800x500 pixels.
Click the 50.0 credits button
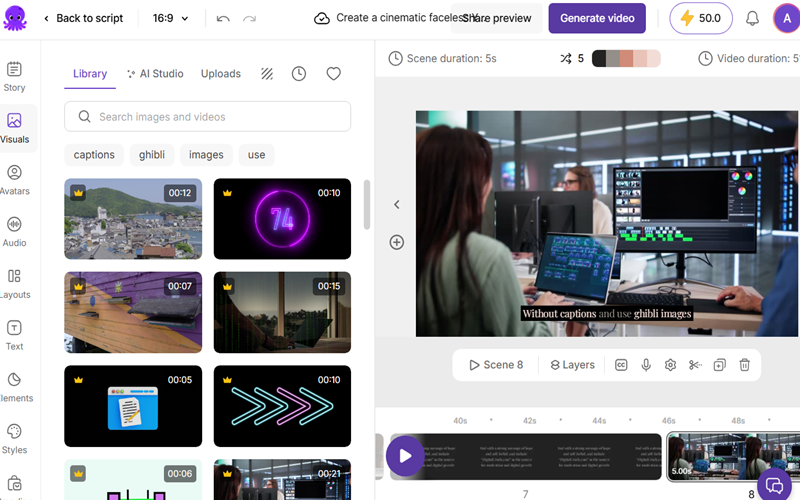point(701,18)
